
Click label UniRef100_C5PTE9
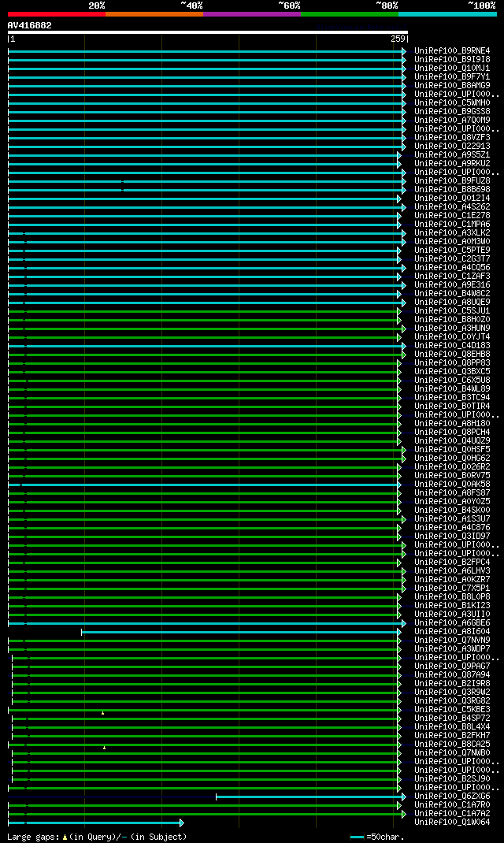[452, 250]
